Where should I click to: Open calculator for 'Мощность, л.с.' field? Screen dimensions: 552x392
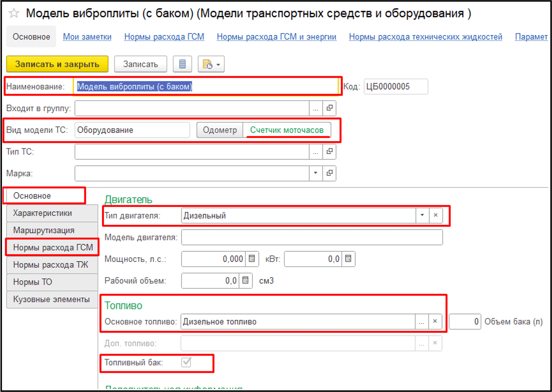(252, 259)
